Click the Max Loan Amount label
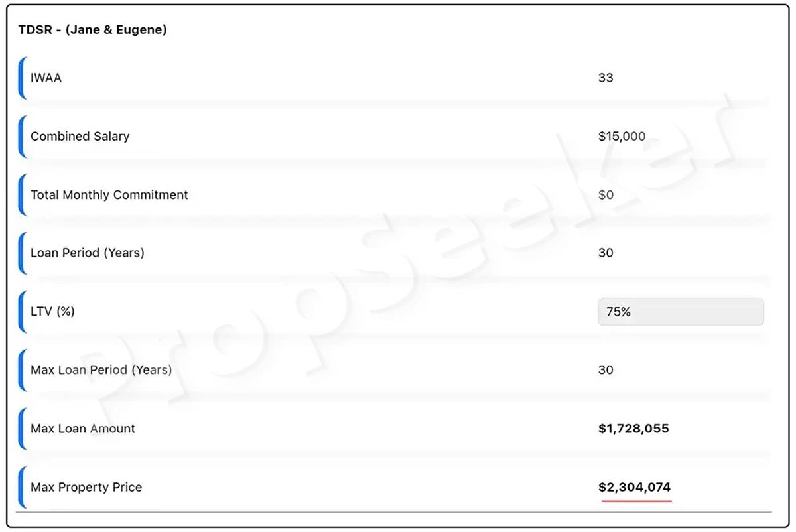The height and width of the screenshot is (532, 796). 83,429
